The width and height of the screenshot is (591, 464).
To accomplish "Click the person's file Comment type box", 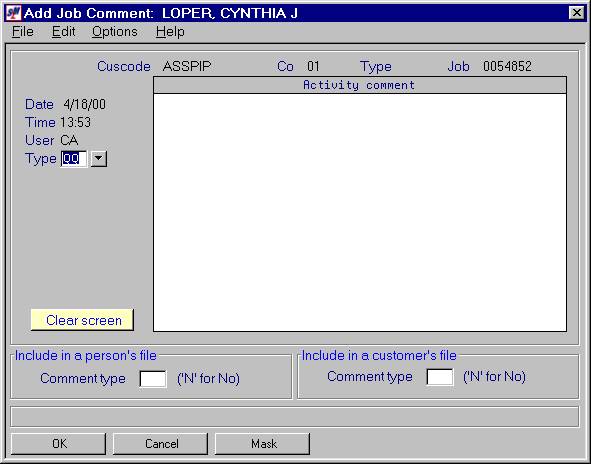I will point(153,378).
